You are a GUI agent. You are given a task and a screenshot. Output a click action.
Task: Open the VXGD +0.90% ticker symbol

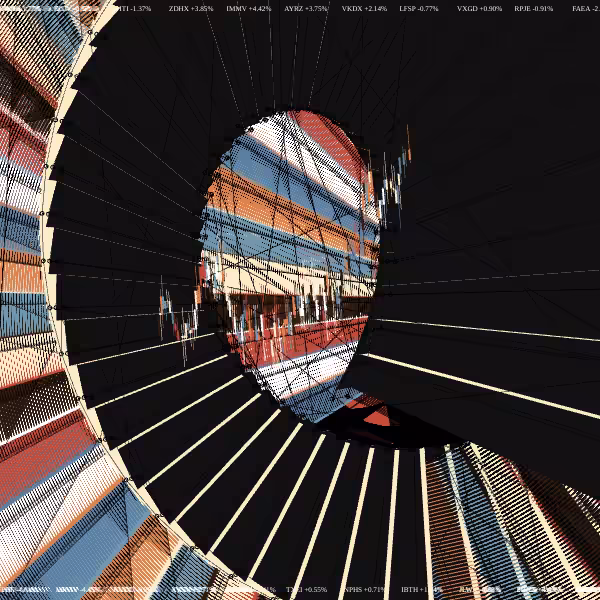click(479, 8)
